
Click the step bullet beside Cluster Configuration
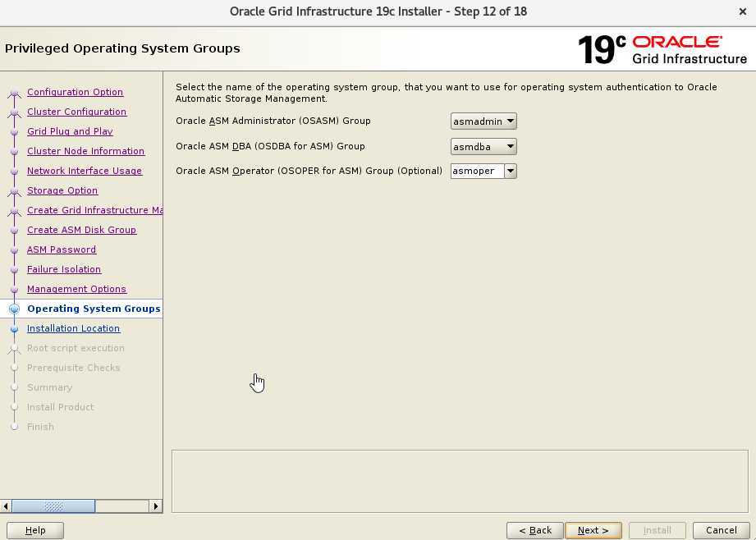pyautogui.click(x=15, y=112)
